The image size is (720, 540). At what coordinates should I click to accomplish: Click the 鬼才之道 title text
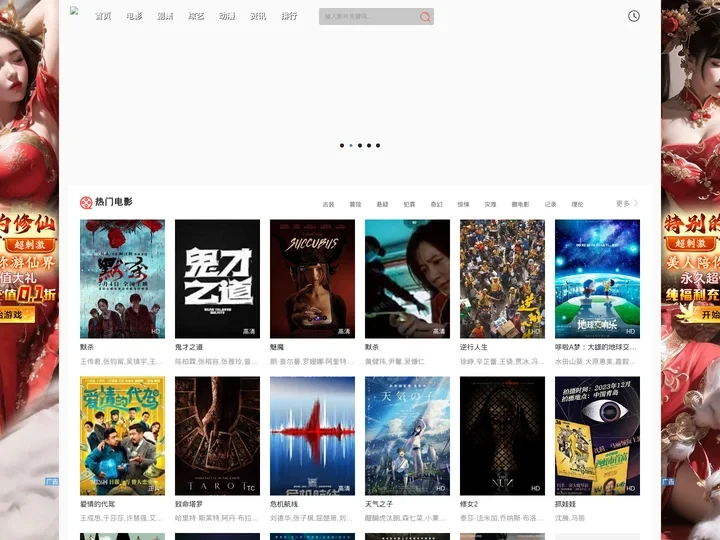coord(189,347)
